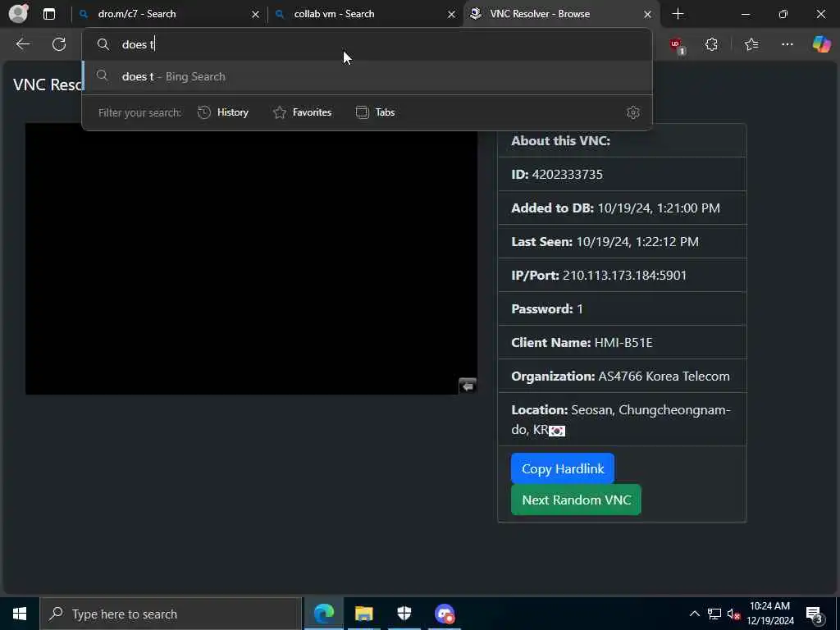Click the arrow icon on the VNC preview
This screenshot has width=840, height=630.
467,386
